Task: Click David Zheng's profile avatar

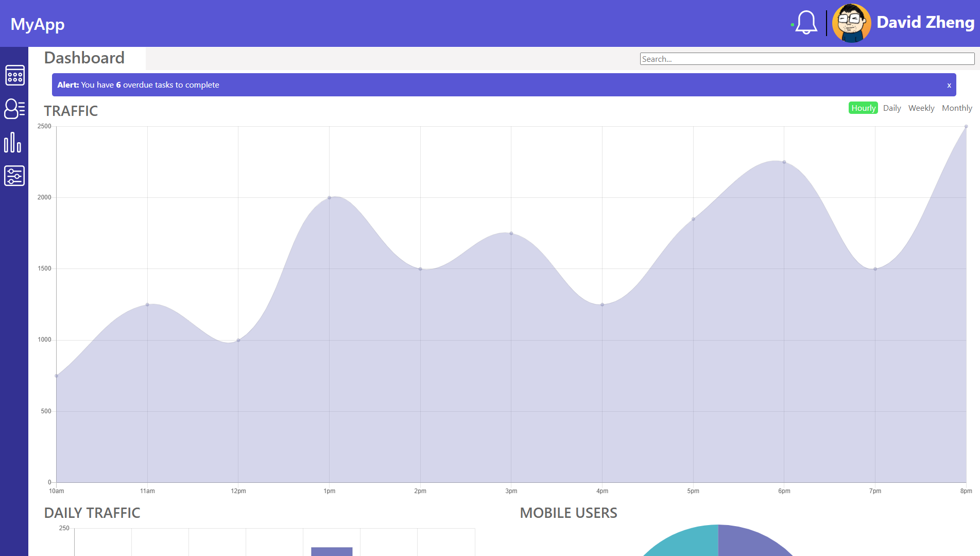Action: pyautogui.click(x=851, y=23)
